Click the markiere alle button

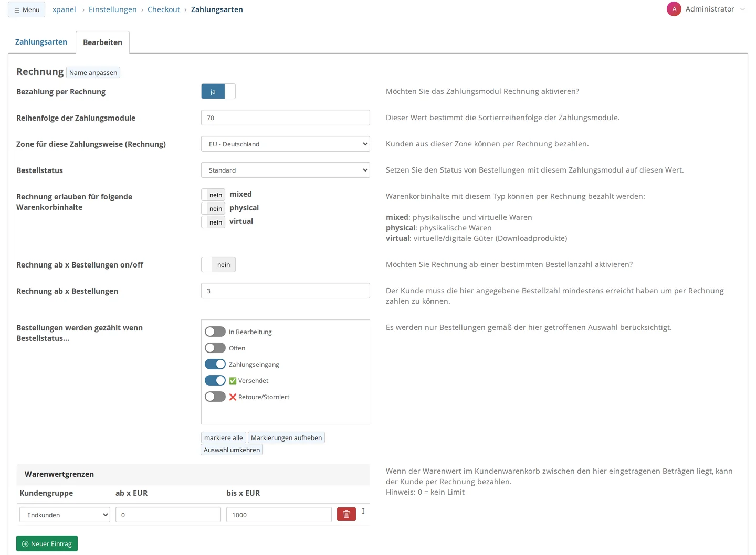224,437
